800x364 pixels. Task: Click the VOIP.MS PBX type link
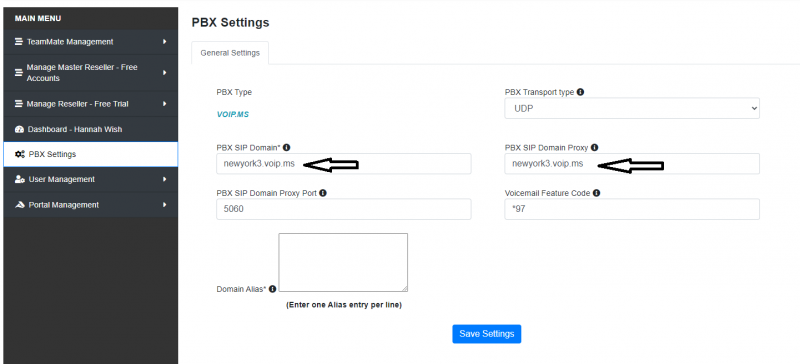tap(233, 114)
